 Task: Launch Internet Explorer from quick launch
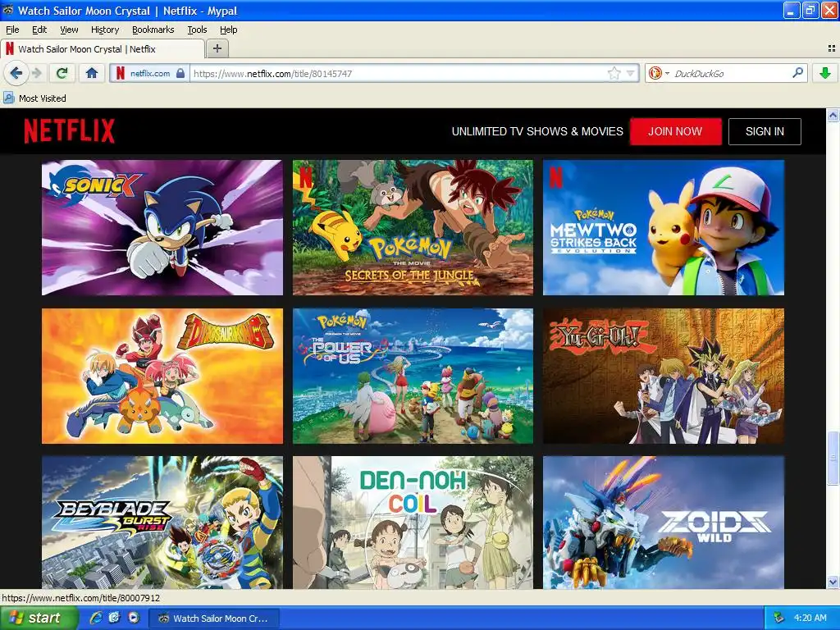pos(96,618)
